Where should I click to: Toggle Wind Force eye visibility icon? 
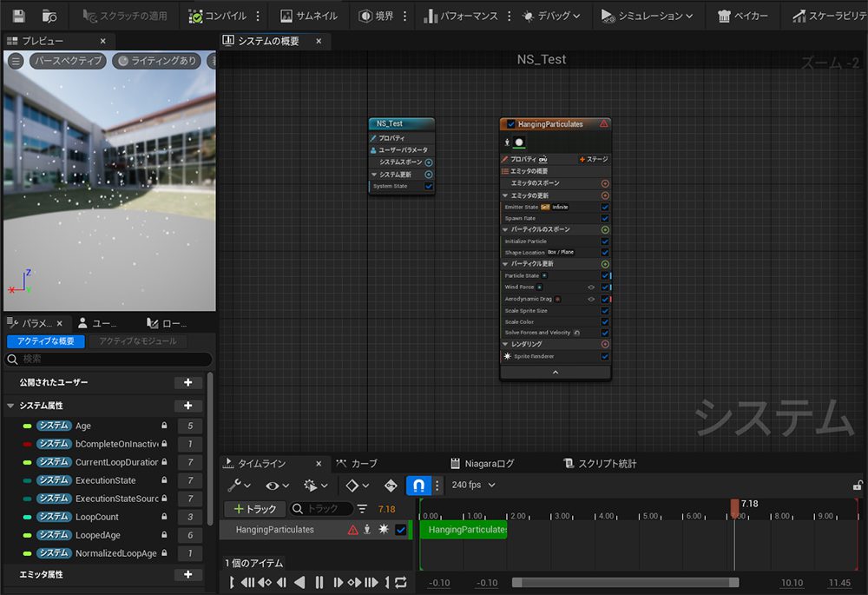591,287
